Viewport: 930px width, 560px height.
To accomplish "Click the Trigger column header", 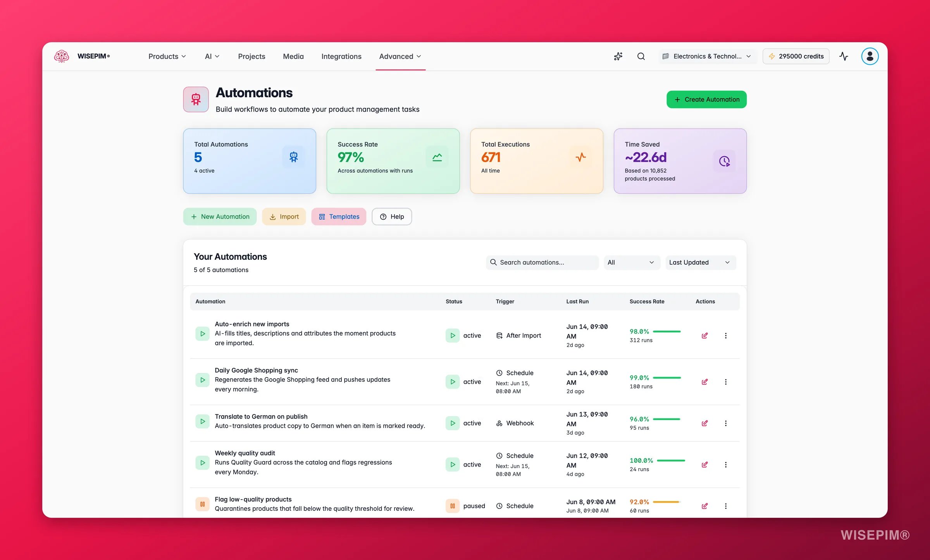I will 505,302.
